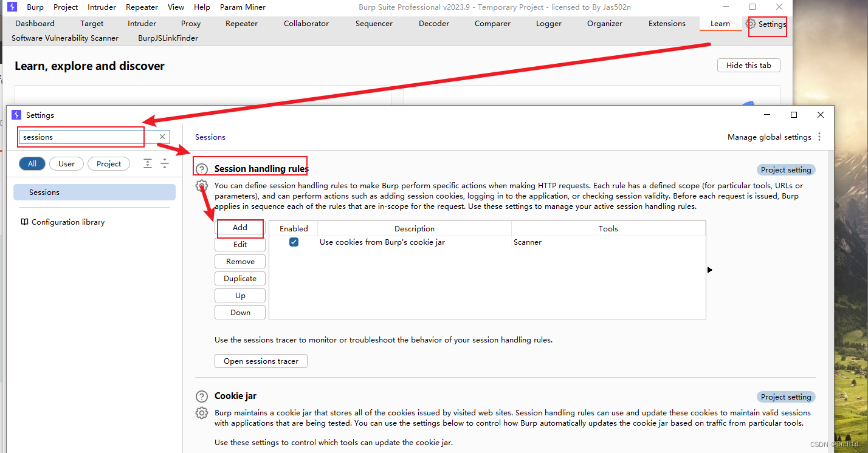Switch to the Target tab
This screenshot has height=453, width=868.
[x=92, y=24]
